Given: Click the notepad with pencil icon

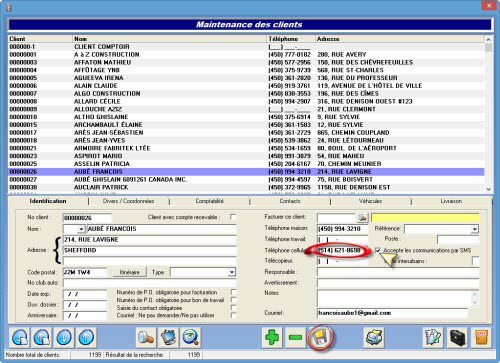Looking at the screenshot, I should click(433, 337).
